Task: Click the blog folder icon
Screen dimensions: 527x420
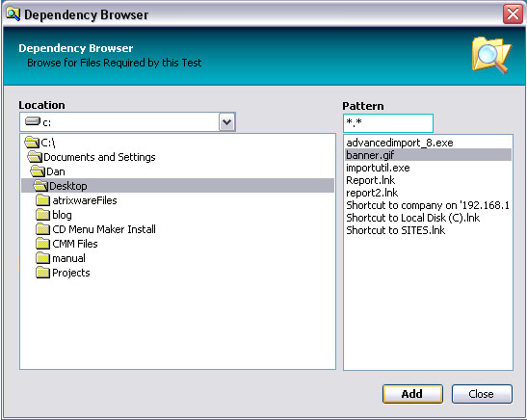Action: coord(42,215)
